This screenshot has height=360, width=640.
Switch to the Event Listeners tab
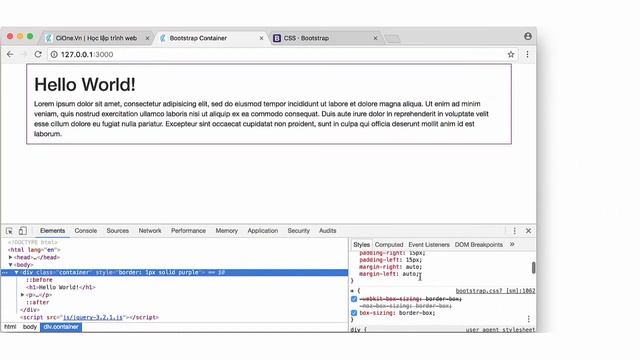tap(429, 244)
